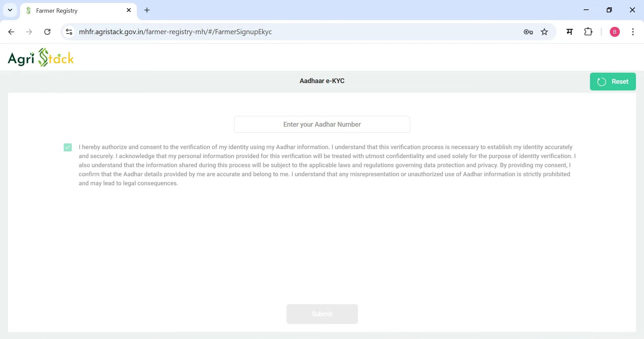644x339 pixels.
Task: Open the view site information icon
Action: [69, 32]
